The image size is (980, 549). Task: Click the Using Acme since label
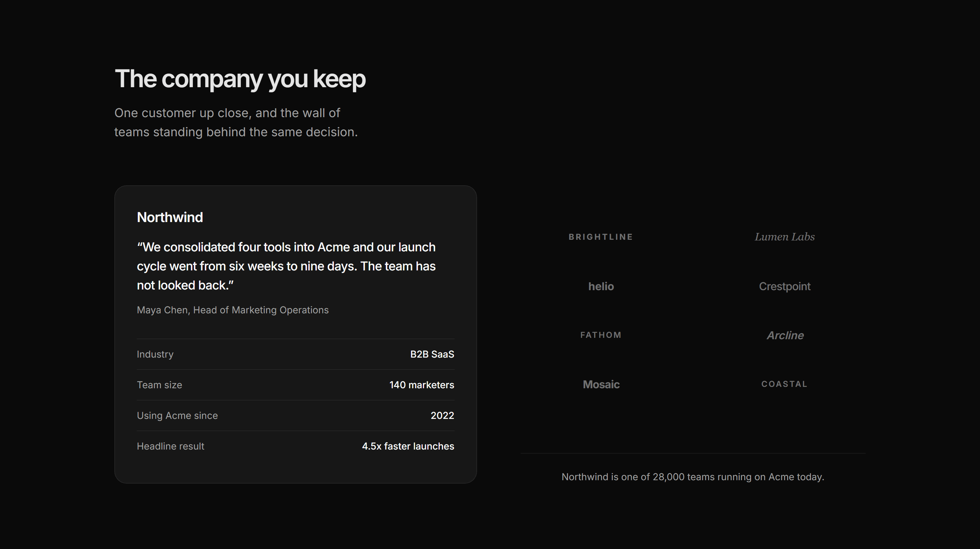click(x=177, y=416)
